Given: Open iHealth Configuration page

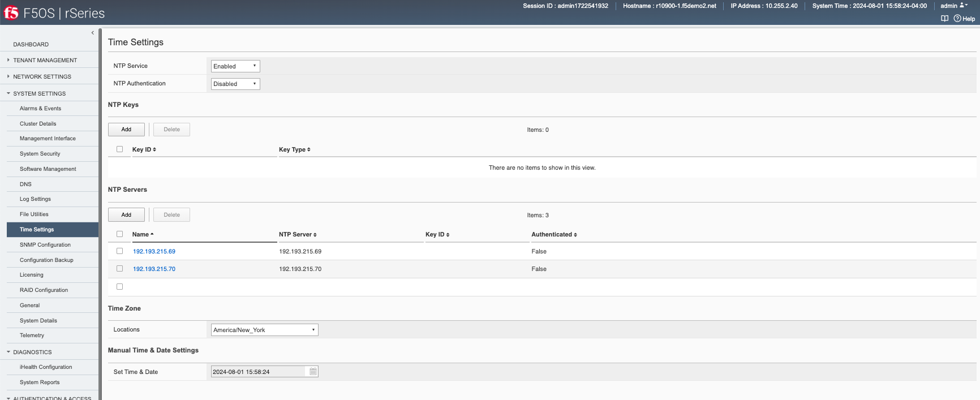Looking at the screenshot, I should 46,367.
